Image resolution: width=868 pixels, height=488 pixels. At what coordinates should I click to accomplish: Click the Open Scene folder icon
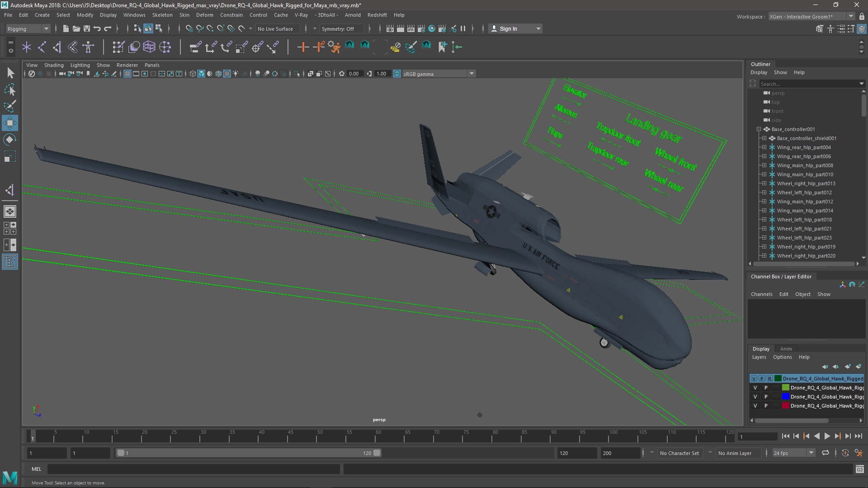[76, 28]
